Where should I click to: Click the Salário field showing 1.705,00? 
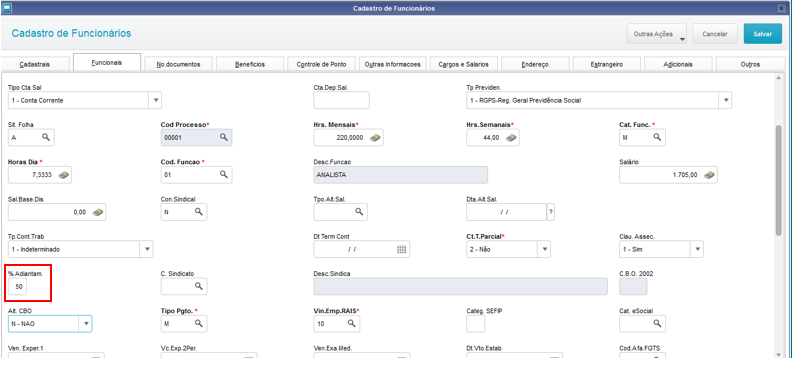(x=668, y=175)
